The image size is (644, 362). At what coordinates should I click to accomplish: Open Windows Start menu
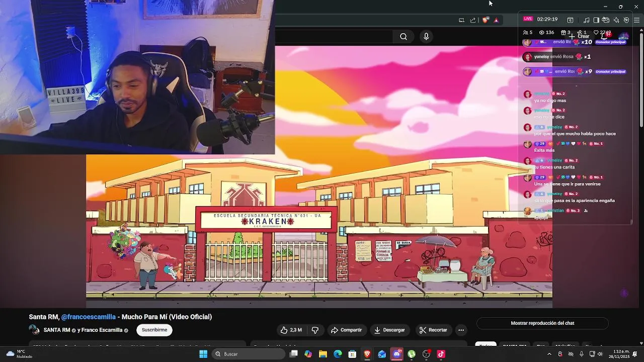pyautogui.click(x=203, y=354)
